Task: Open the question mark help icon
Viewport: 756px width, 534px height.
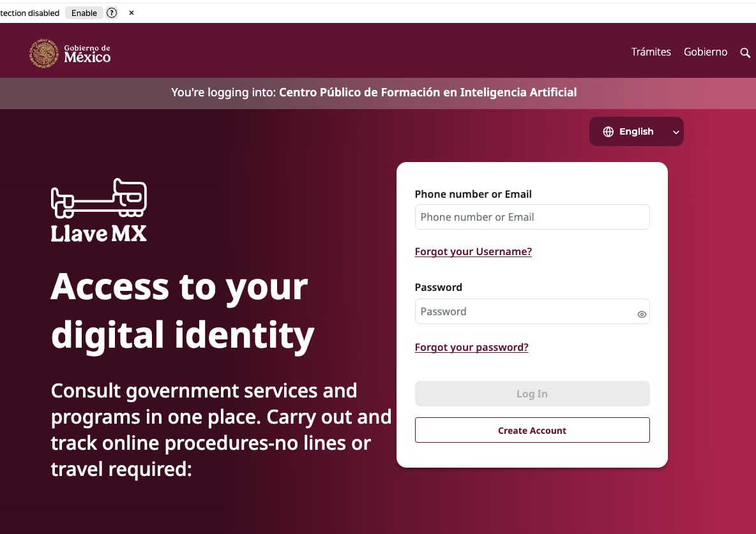Action: point(112,13)
